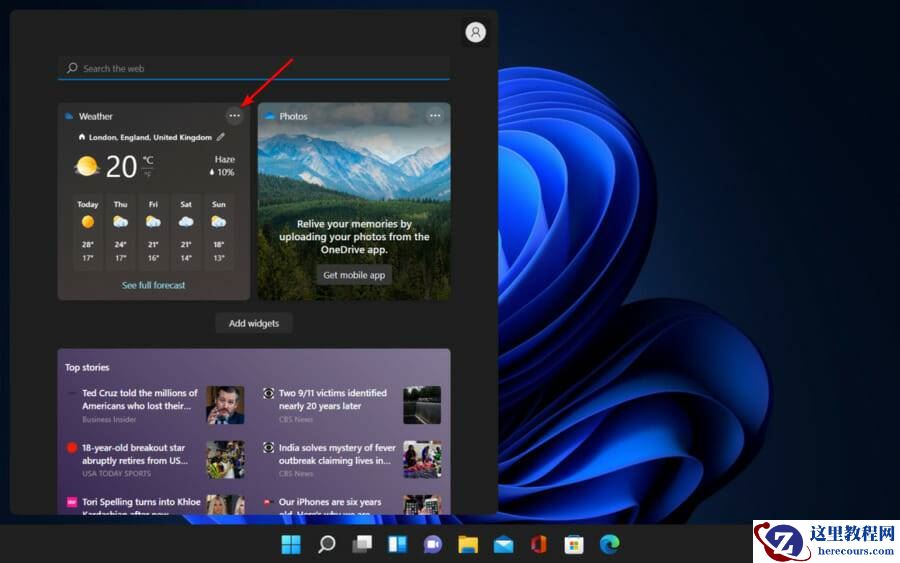Click the India fever story thumbnail
This screenshot has height=563, width=900.
point(422,459)
